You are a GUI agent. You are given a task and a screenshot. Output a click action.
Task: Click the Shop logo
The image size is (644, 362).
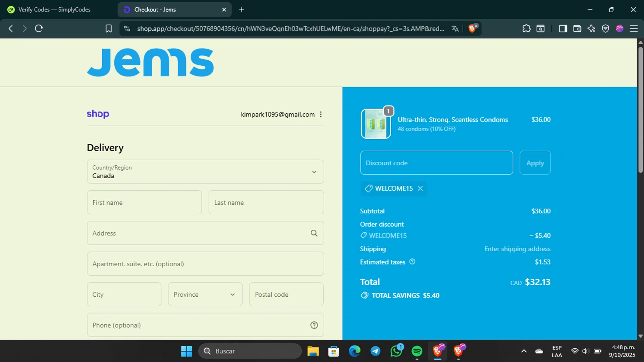(98, 114)
